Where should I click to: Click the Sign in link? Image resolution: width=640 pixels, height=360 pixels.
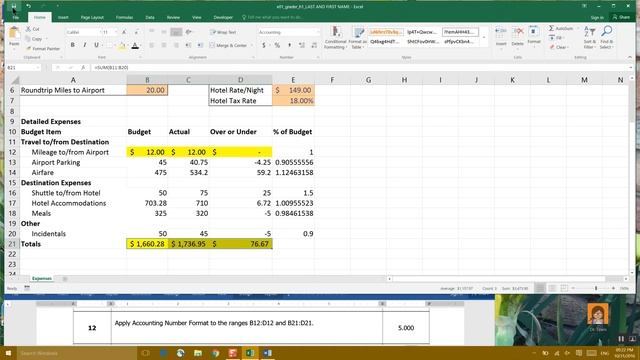click(x=597, y=18)
